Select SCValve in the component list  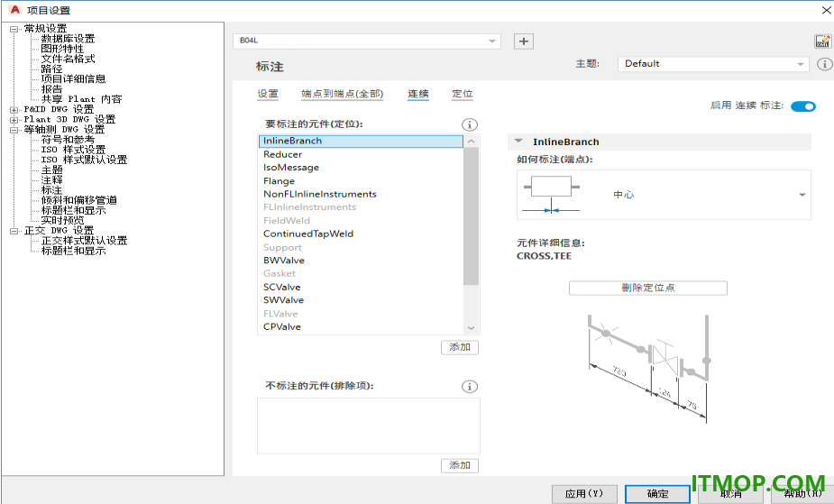pyautogui.click(x=362, y=287)
